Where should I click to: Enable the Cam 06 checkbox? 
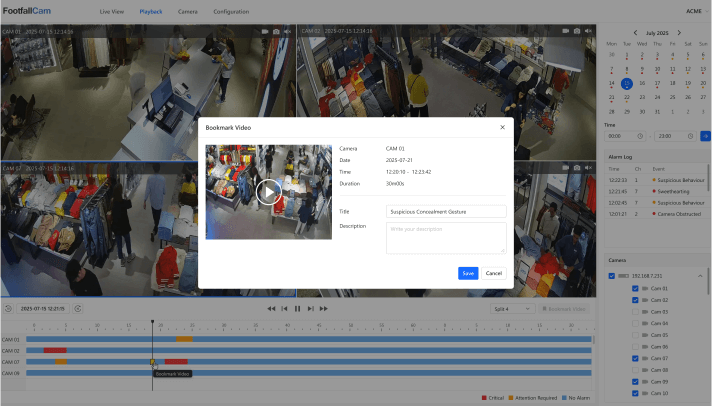[x=635, y=347]
